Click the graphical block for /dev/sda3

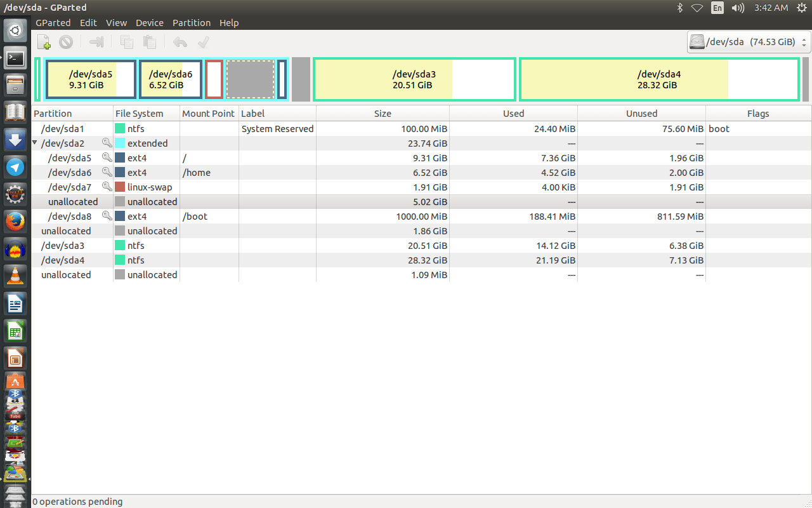[414, 79]
